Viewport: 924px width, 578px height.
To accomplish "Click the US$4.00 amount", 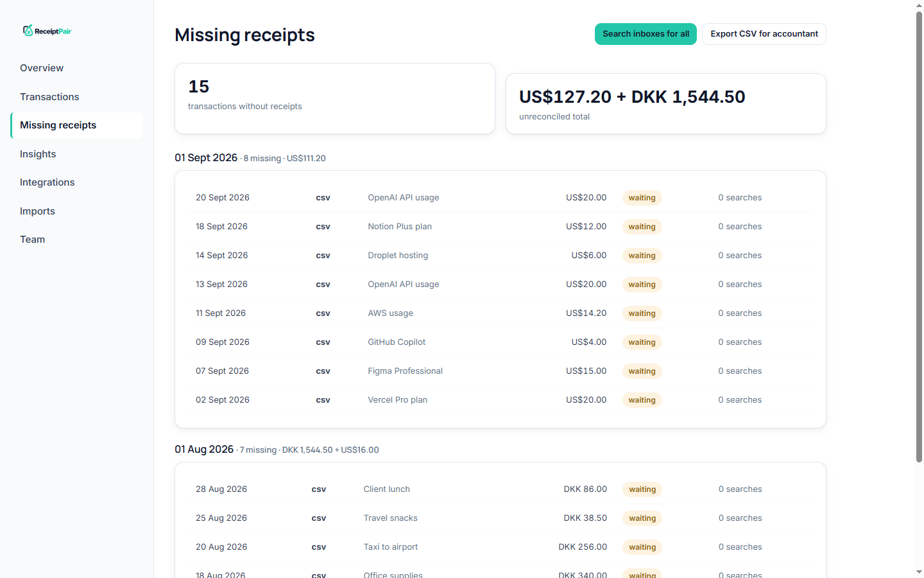I will point(589,342).
